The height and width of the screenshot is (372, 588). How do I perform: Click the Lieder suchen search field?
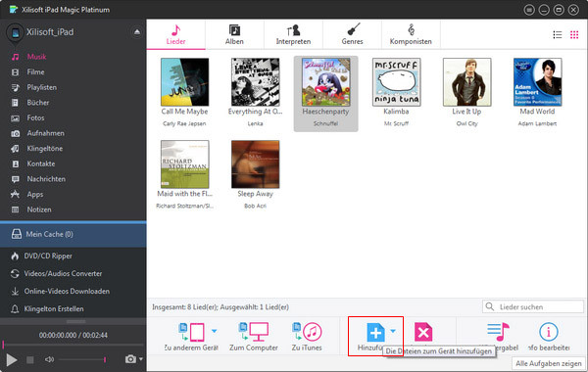pos(533,306)
